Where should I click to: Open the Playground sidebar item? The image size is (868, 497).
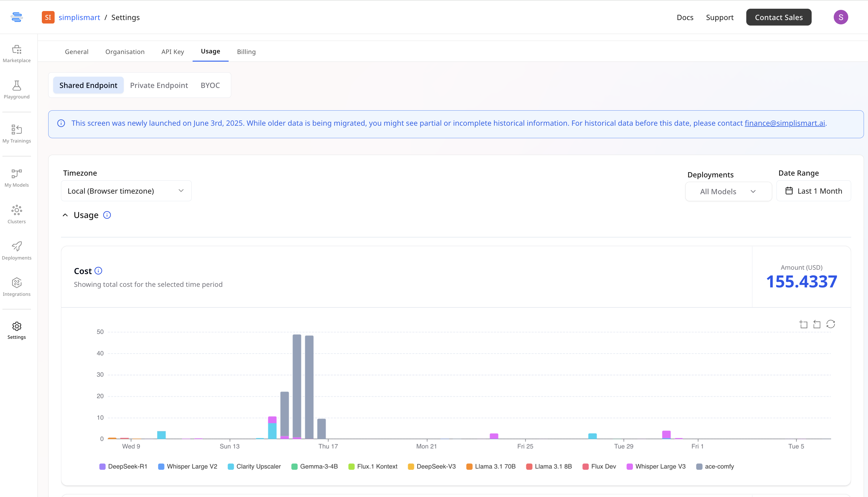(x=16, y=90)
